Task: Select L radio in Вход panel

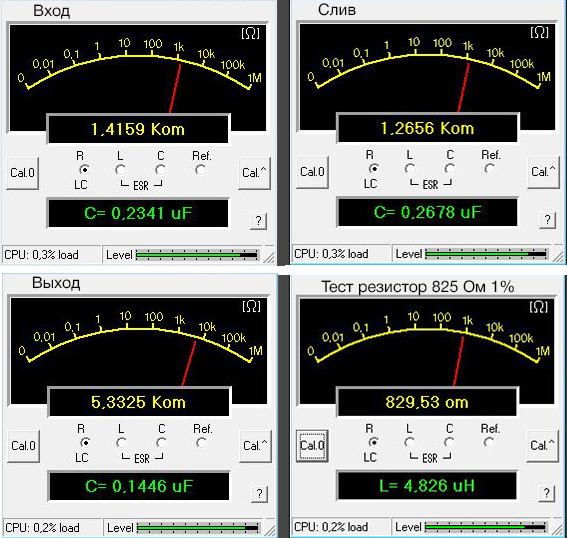Action: coord(120,170)
